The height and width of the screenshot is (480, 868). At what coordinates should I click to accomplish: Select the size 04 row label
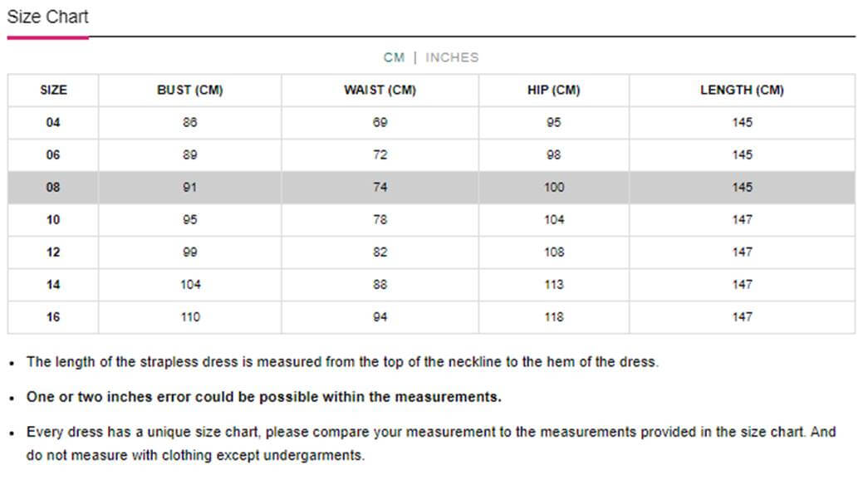pyautogui.click(x=53, y=122)
